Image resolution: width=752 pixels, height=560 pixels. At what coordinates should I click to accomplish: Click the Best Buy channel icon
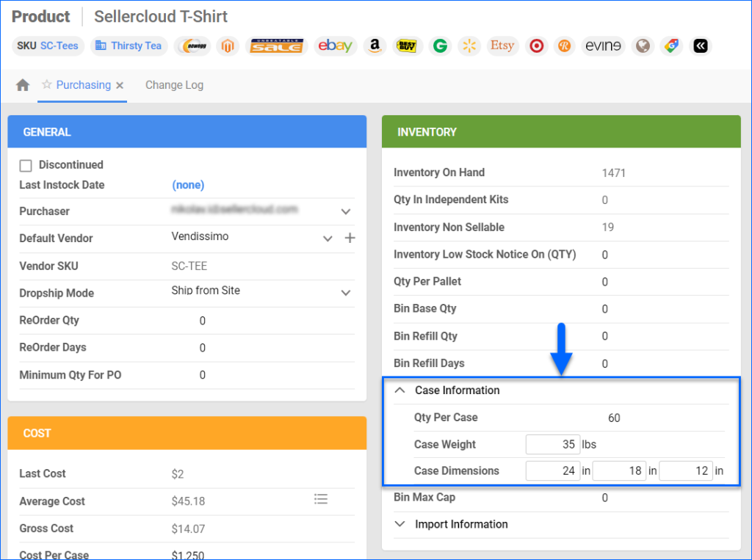click(408, 46)
